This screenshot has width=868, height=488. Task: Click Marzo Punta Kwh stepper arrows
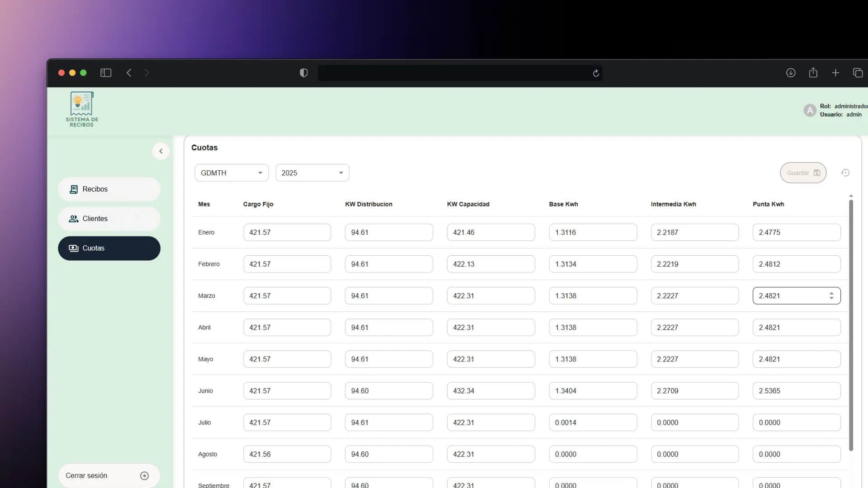pyautogui.click(x=831, y=296)
